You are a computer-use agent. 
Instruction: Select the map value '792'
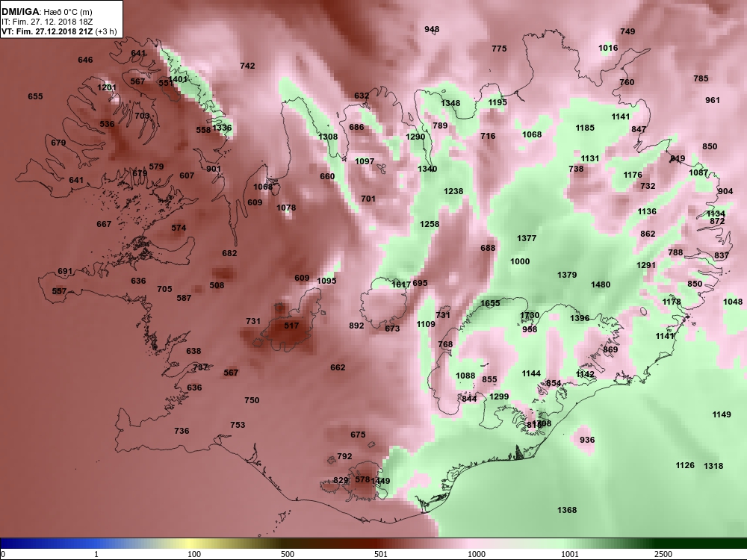pos(344,456)
